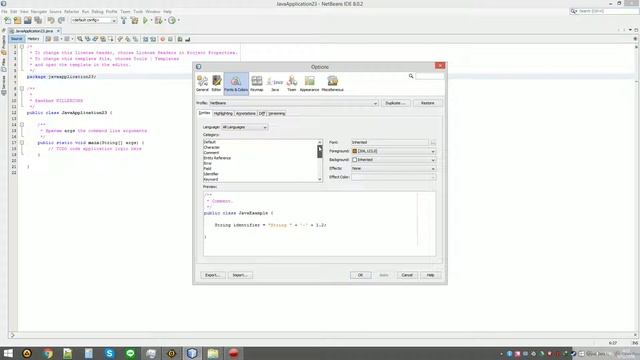Viewport: 640px width, 360px height.
Task: Click the Clean and Build icon
Action: pos(134,20)
